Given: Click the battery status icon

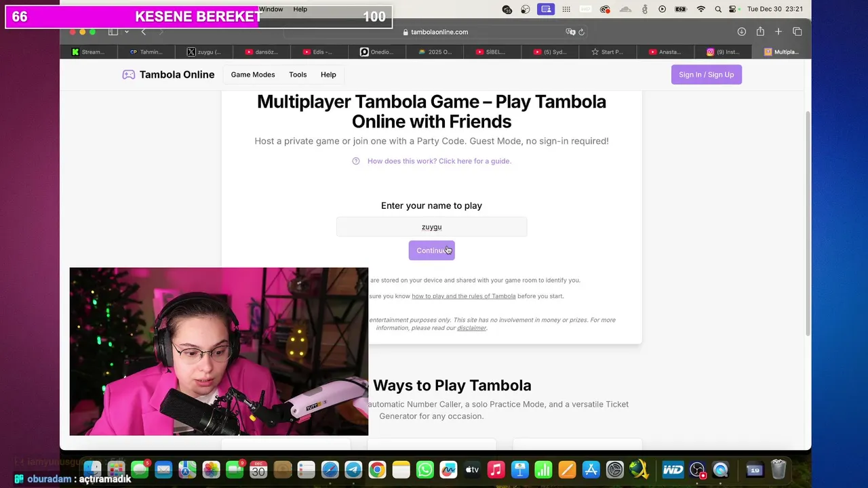Looking at the screenshot, I should pyautogui.click(x=682, y=9).
